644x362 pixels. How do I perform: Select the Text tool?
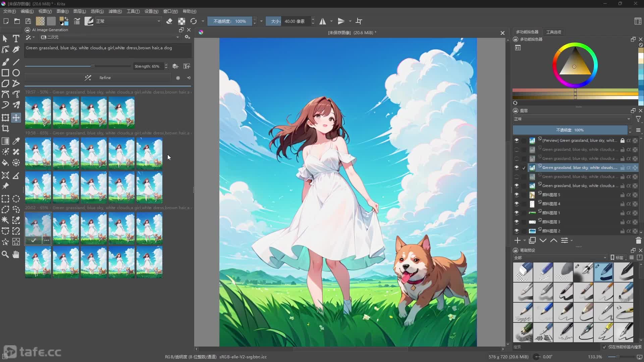coord(16,39)
